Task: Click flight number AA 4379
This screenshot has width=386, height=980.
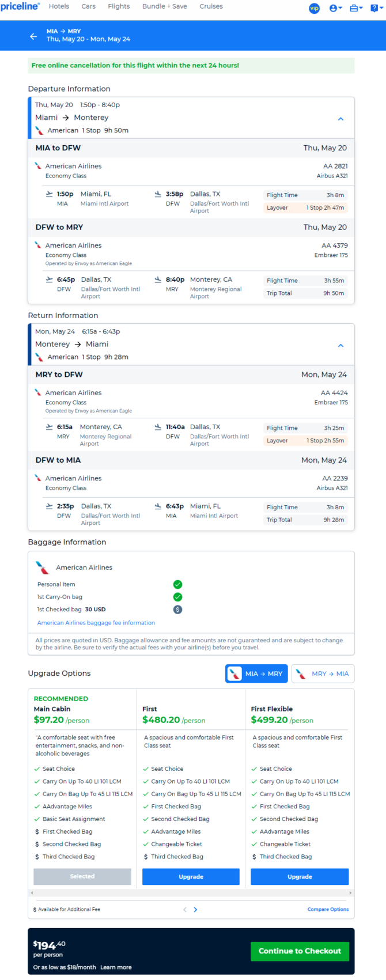Action: click(x=335, y=245)
